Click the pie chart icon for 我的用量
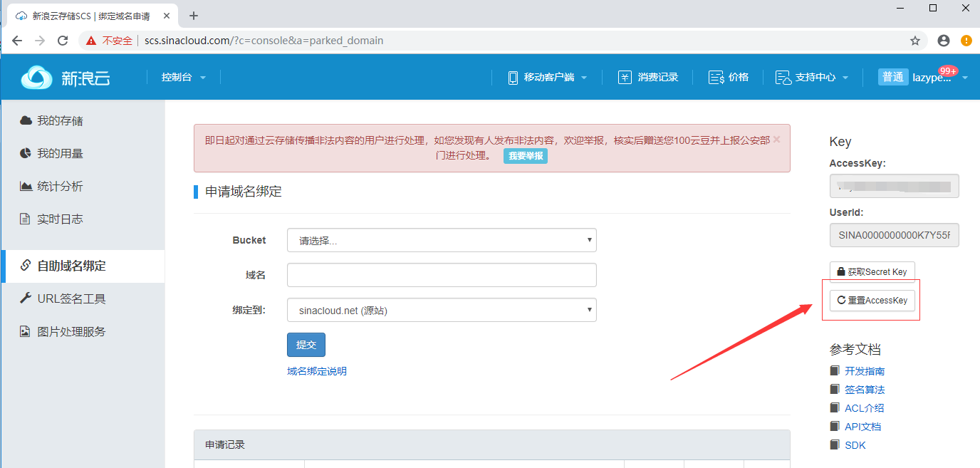 point(26,153)
